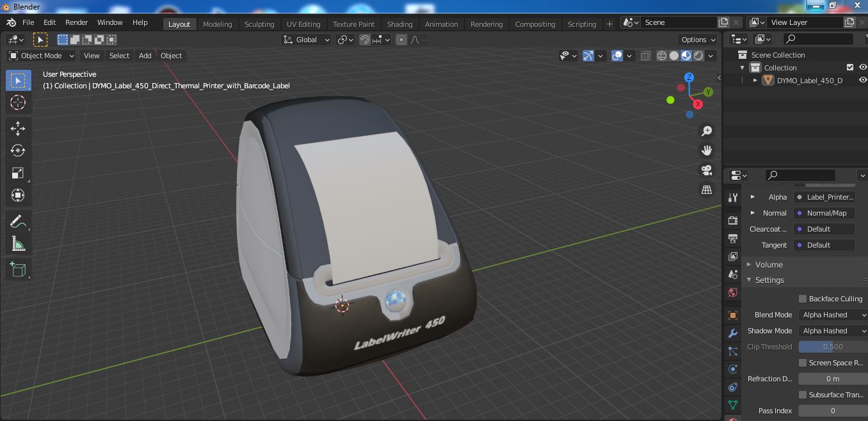
Task: Switch to the UV Editing workspace tab
Action: [303, 24]
